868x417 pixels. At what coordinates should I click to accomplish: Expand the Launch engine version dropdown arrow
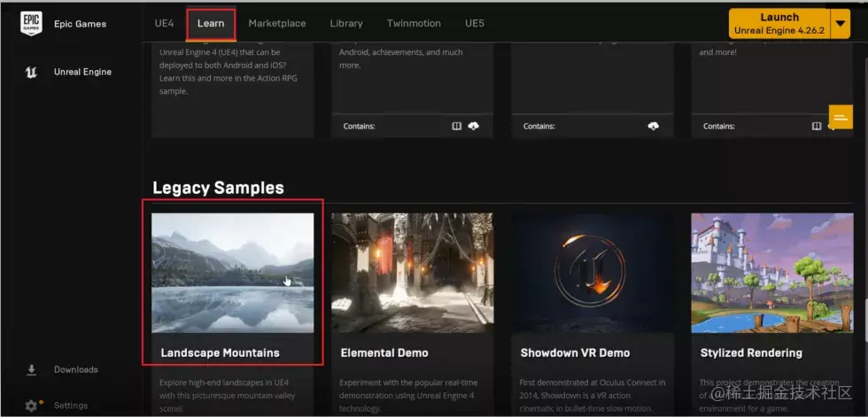click(x=841, y=23)
